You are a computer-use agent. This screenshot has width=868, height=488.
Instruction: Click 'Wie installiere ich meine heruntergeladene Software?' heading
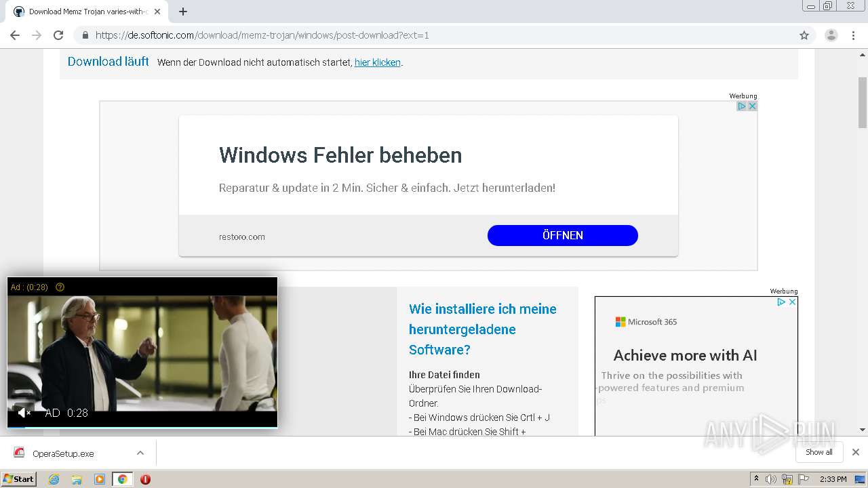tap(482, 329)
